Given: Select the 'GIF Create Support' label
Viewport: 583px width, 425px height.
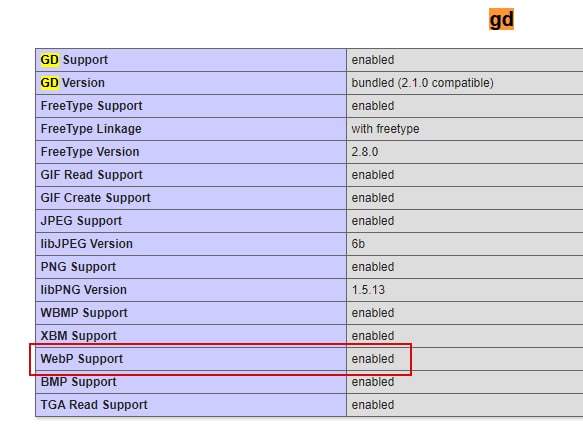Looking at the screenshot, I should tap(96, 198).
